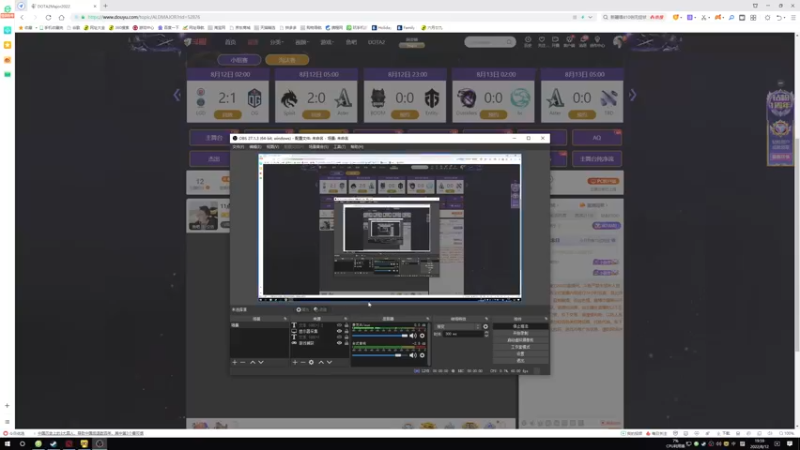Move source up in OBS sources panel
Viewport: 800px width, 450px height.
tap(321, 362)
